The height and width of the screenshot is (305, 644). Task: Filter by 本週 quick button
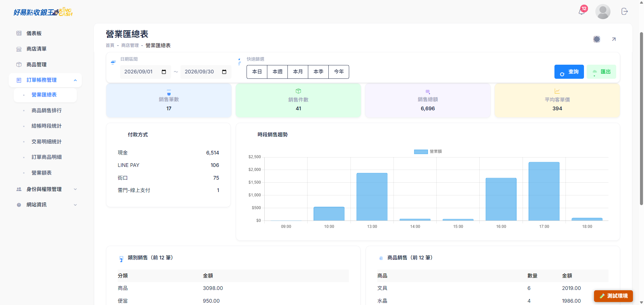[277, 72]
